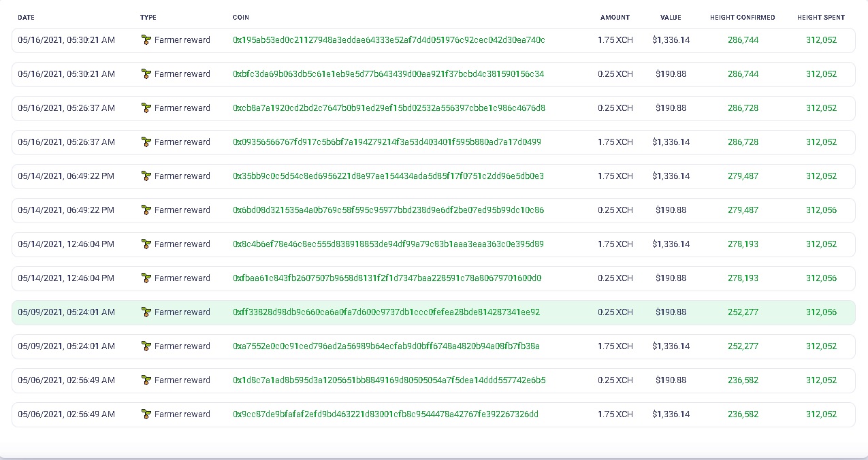The height and width of the screenshot is (460, 868).
Task: Select date 05/14/2021, 06:49:22 PM in 0x35bb9c0c row
Action: pyautogui.click(x=66, y=176)
